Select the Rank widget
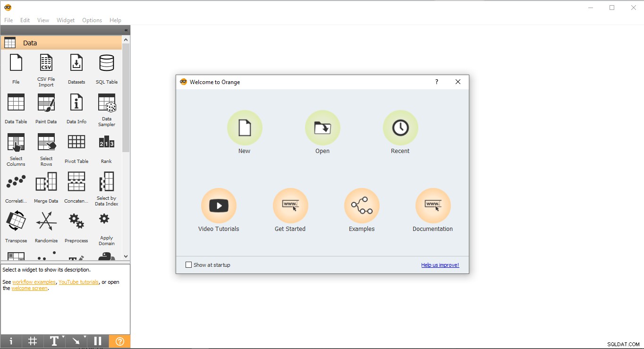The height and width of the screenshot is (349, 644). pyautogui.click(x=107, y=142)
